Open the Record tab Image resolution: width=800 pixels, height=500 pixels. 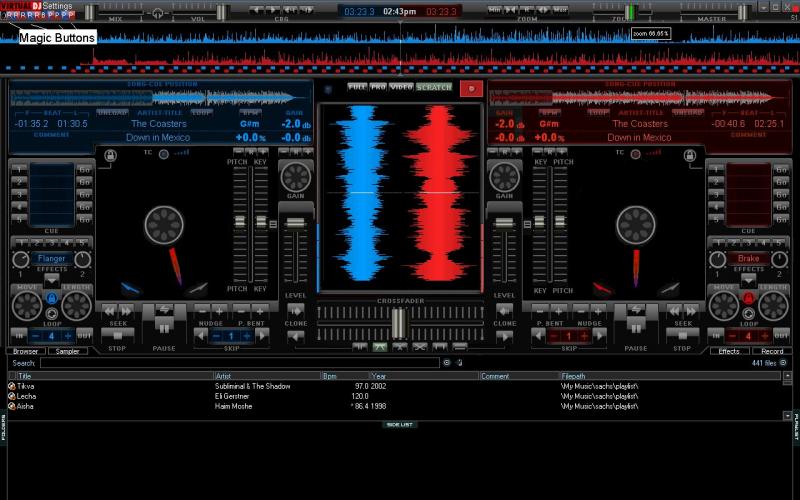[x=772, y=351]
